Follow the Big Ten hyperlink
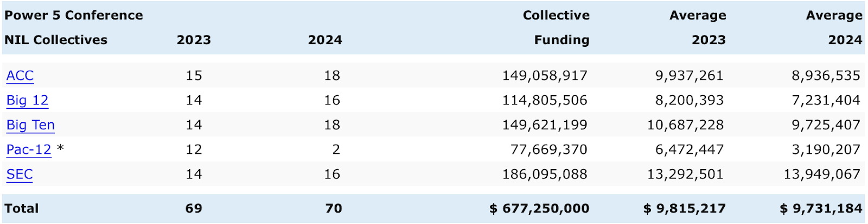The width and height of the screenshot is (868, 224). [x=30, y=125]
